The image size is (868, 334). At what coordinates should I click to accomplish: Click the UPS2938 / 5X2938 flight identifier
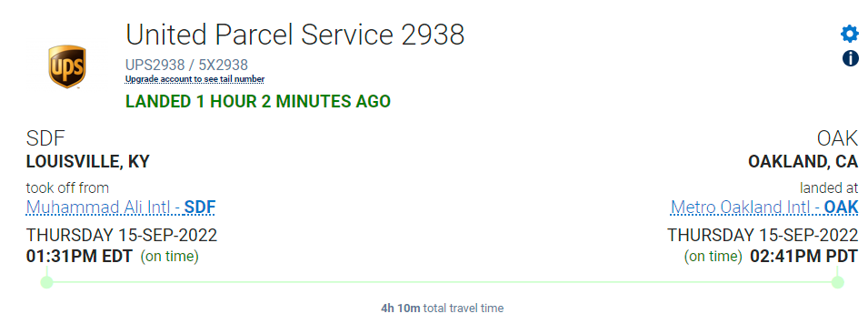[x=186, y=65]
